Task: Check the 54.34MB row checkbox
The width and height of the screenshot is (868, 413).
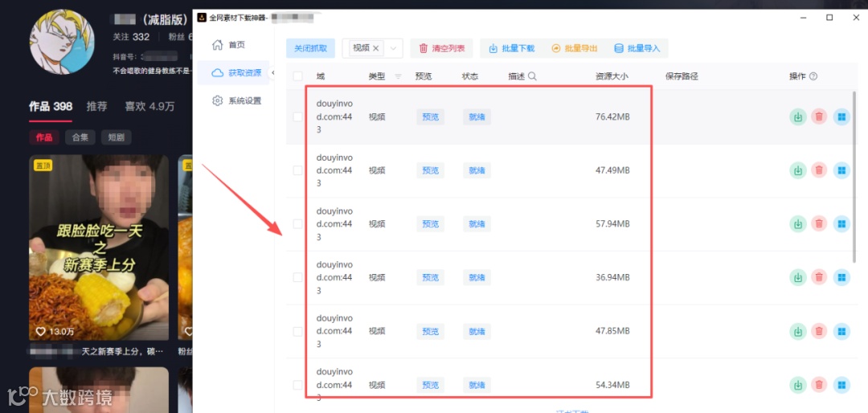Action: tap(298, 385)
